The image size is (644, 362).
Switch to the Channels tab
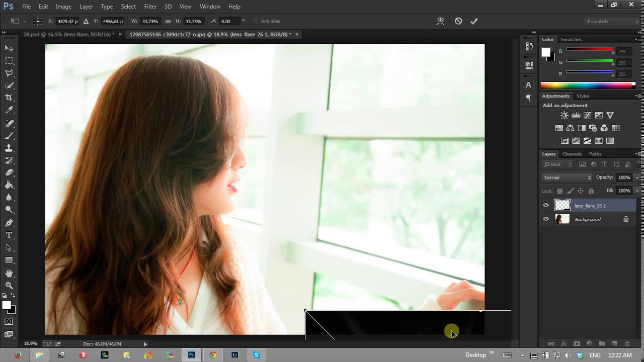pos(572,154)
